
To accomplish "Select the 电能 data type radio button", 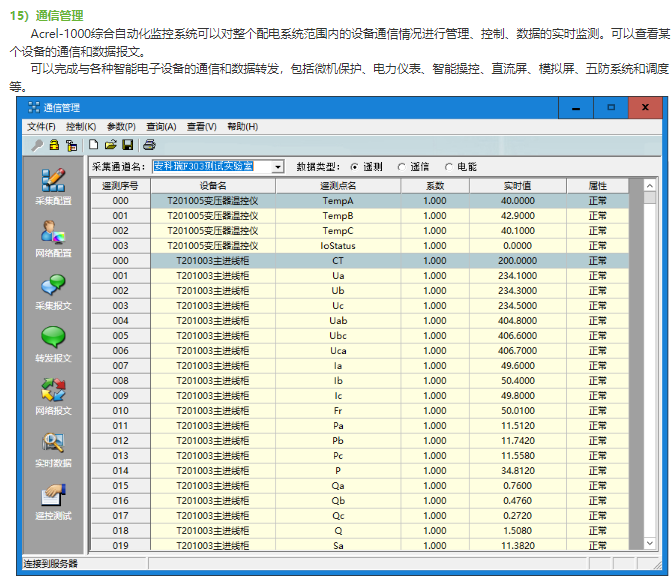I will pyautogui.click(x=449, y=167).
